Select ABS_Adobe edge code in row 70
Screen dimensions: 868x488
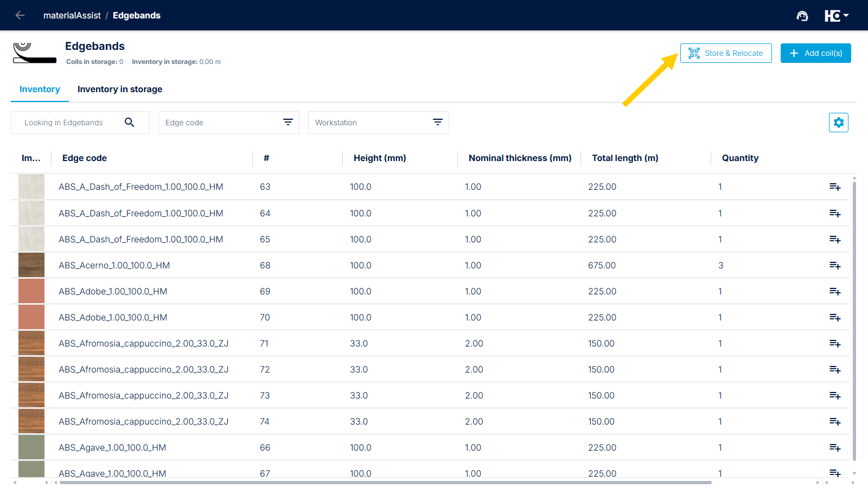click(113, 317)
